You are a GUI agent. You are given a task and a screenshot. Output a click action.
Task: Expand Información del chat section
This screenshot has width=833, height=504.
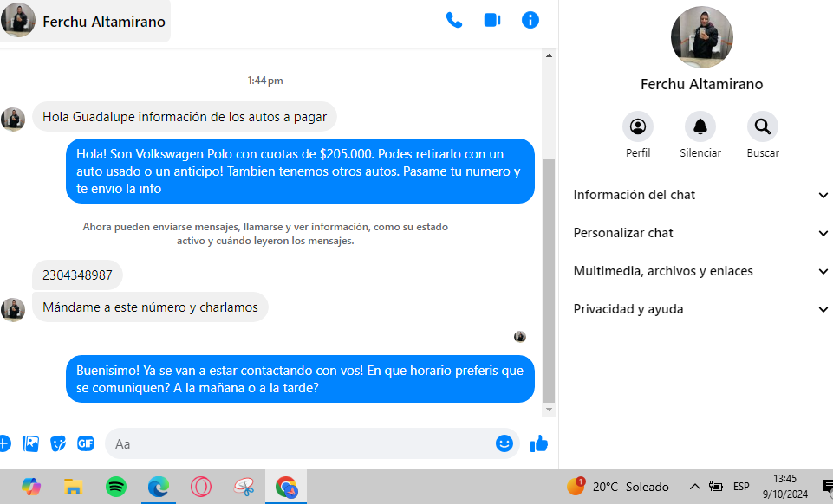click(x=701, y=195)
